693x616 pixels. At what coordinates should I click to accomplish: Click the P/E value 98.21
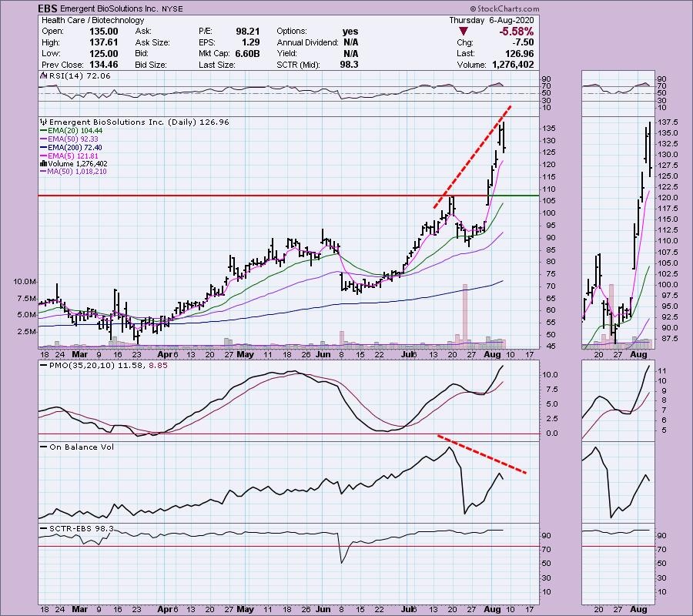pyautogui.click(x=247, y=32)
